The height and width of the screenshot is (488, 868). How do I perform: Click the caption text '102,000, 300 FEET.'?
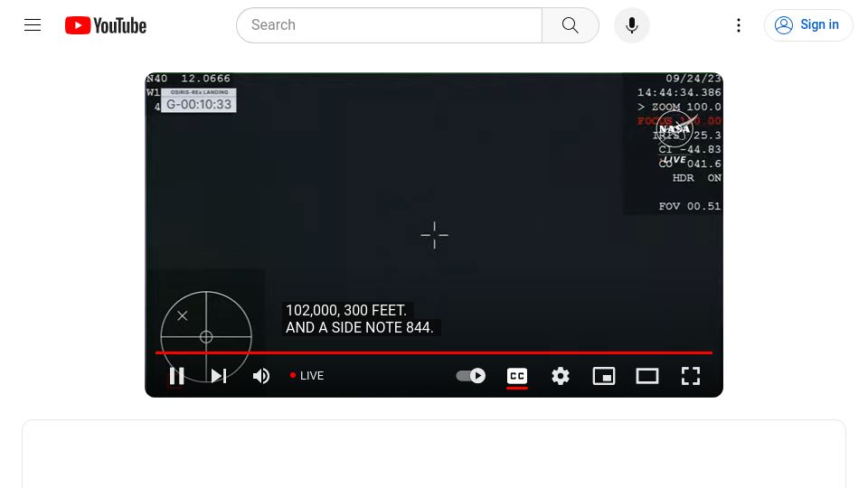click(346, 310)
